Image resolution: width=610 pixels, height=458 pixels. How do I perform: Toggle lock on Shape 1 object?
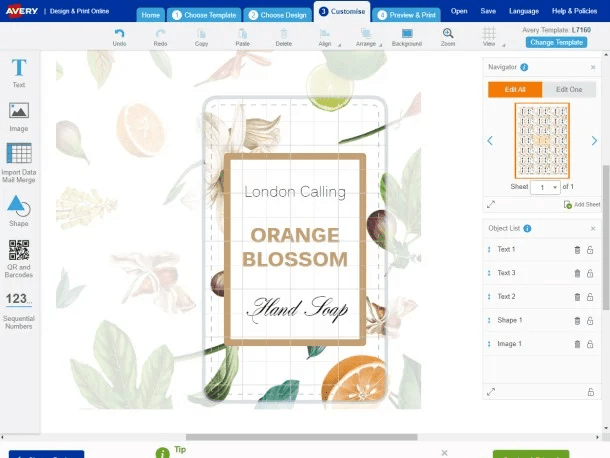tap(590, 321)
